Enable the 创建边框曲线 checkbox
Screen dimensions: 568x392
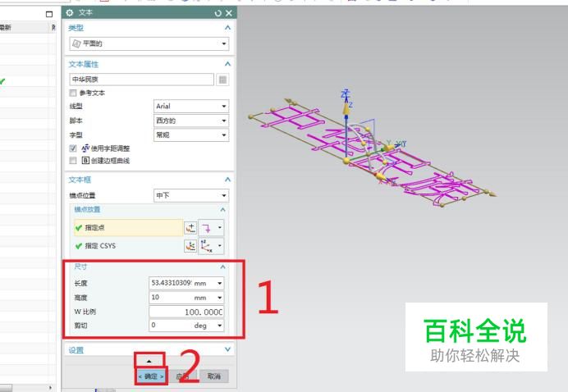point(73,161)
